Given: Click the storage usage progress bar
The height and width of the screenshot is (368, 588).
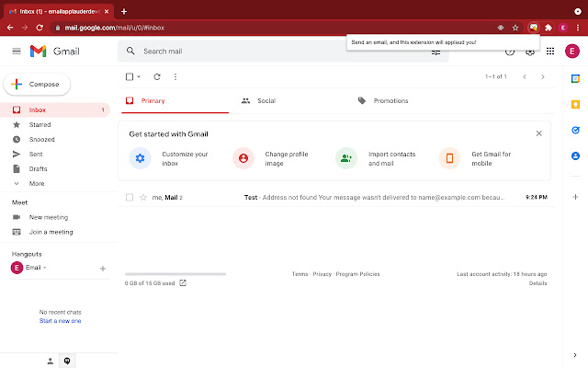Looking at the screenshot, I should pos(175,274).
